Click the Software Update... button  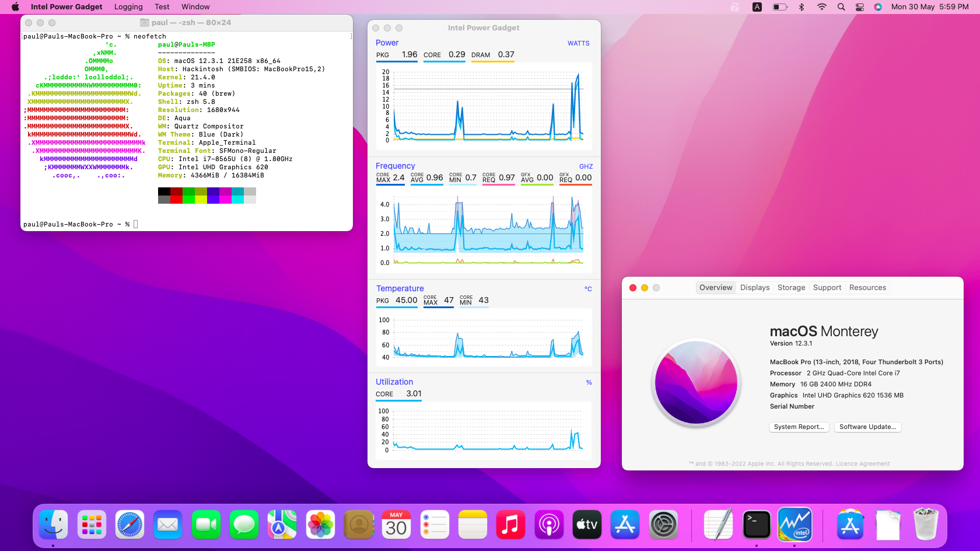(x=868, y=427)
